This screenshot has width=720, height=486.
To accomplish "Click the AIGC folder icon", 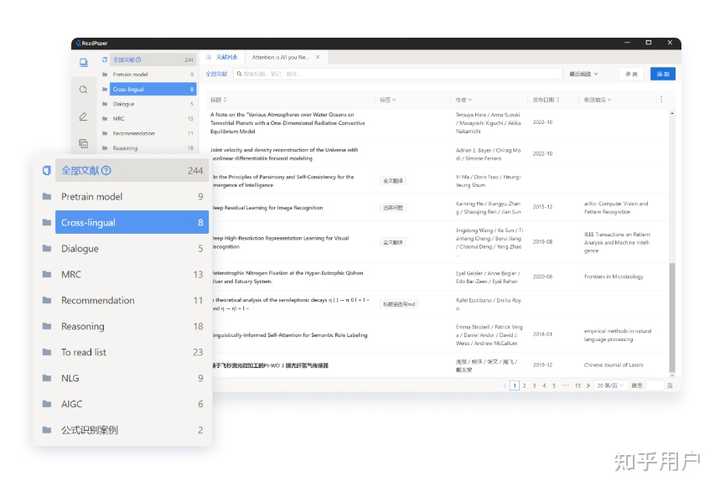I will pyautogui.click(x=47, y=404).
